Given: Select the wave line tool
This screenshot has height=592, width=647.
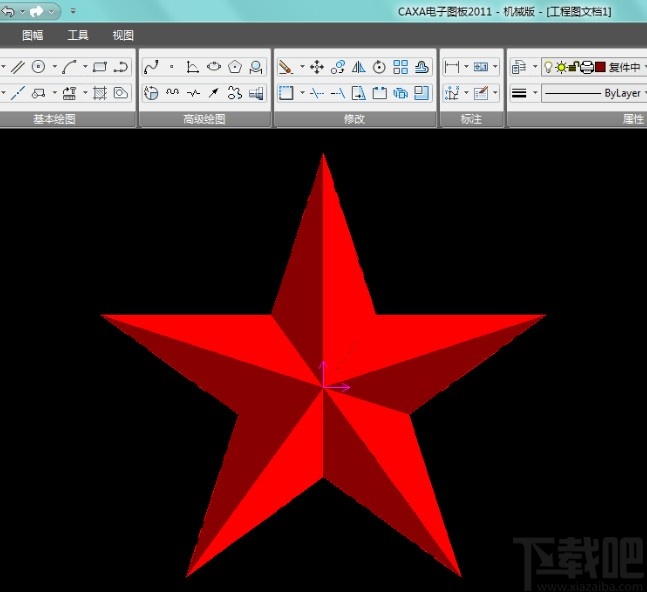Looking at the screenshot, I should click(x=172, y=93).
